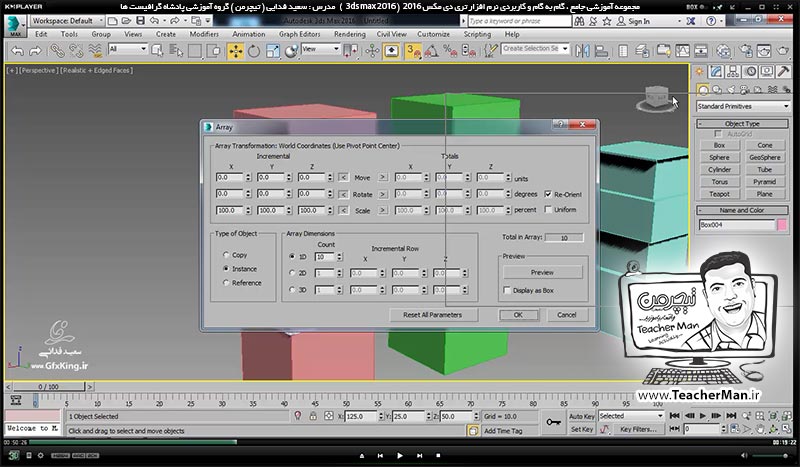This screenshot has width=800, height=467.
Task: Toggle the Percent Snap icon
Action: 450,51
